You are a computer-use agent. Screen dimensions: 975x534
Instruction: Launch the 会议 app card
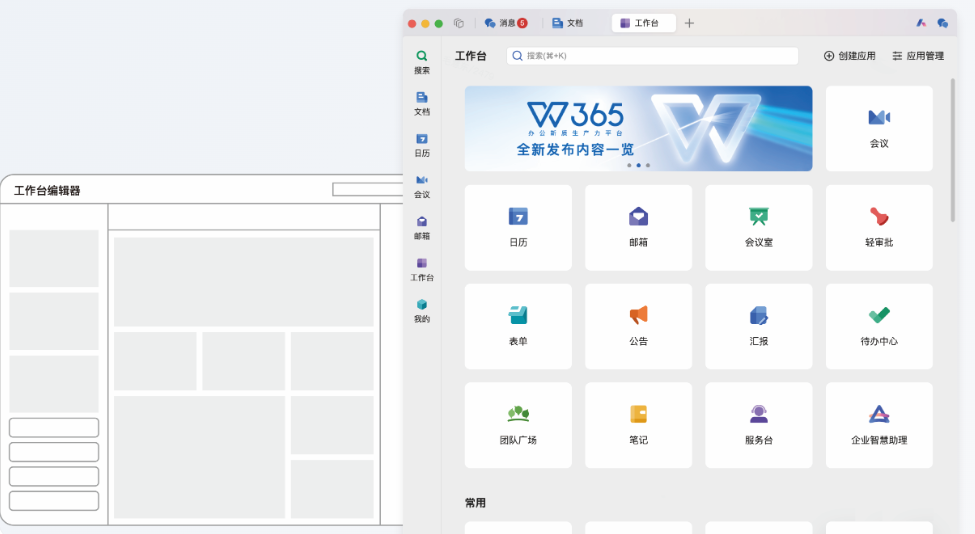click(x=879, y=128)
